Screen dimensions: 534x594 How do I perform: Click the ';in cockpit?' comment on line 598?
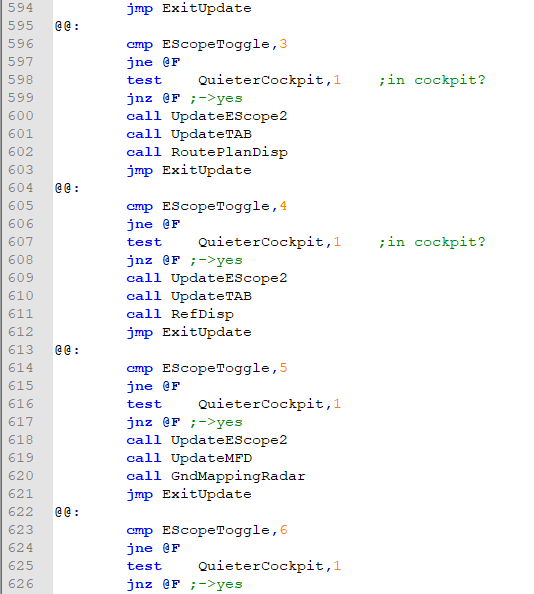[432, 80]
